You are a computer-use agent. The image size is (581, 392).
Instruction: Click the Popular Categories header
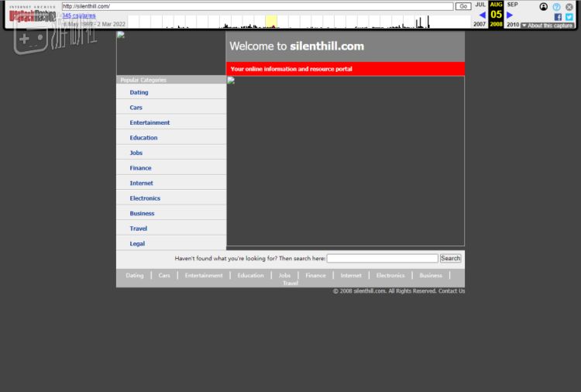[143, 80]
